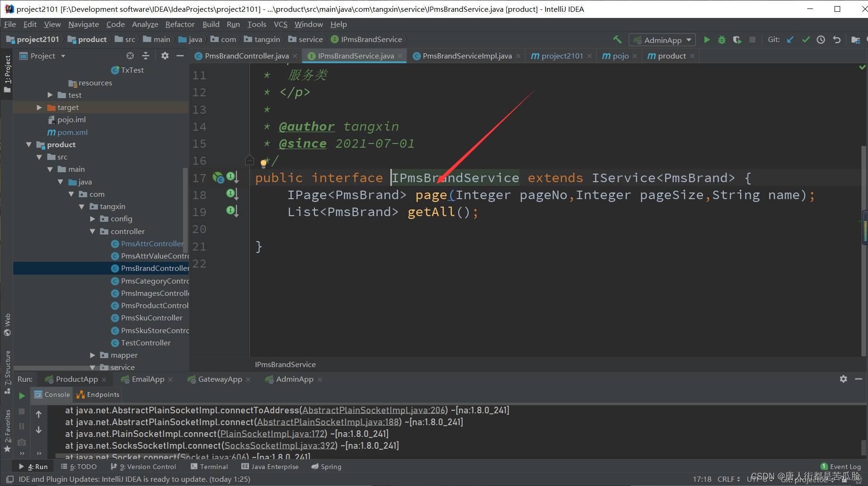The image size is (868, 486).
Task: Switch to Endpoints tab in Run panel
Action: point(98,394)
